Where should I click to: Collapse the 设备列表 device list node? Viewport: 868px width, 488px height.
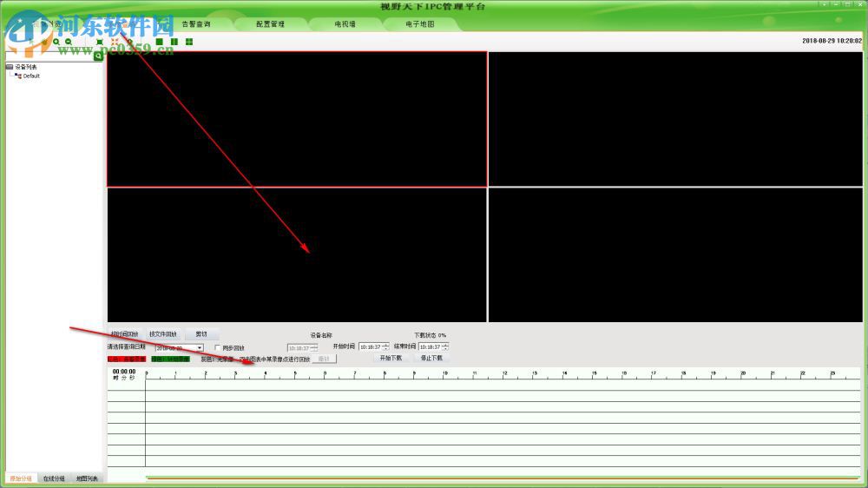(x=10, y=67)
